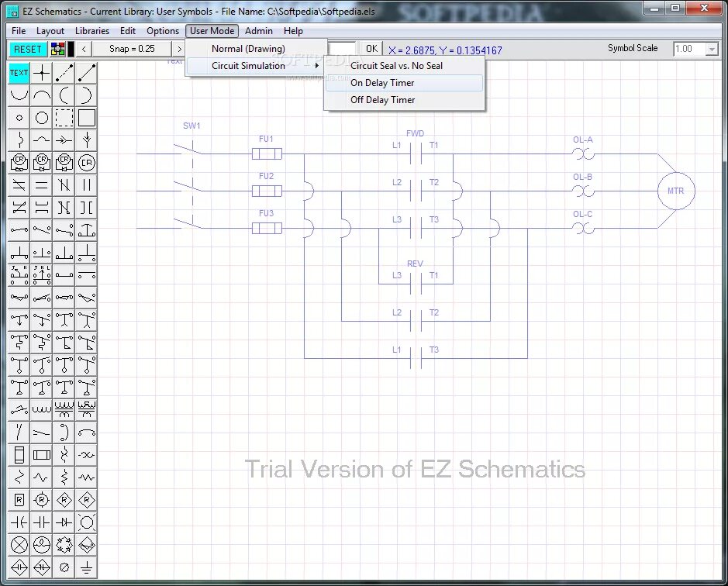Select the TEXT tool in the symbol palette

[19, 73]
